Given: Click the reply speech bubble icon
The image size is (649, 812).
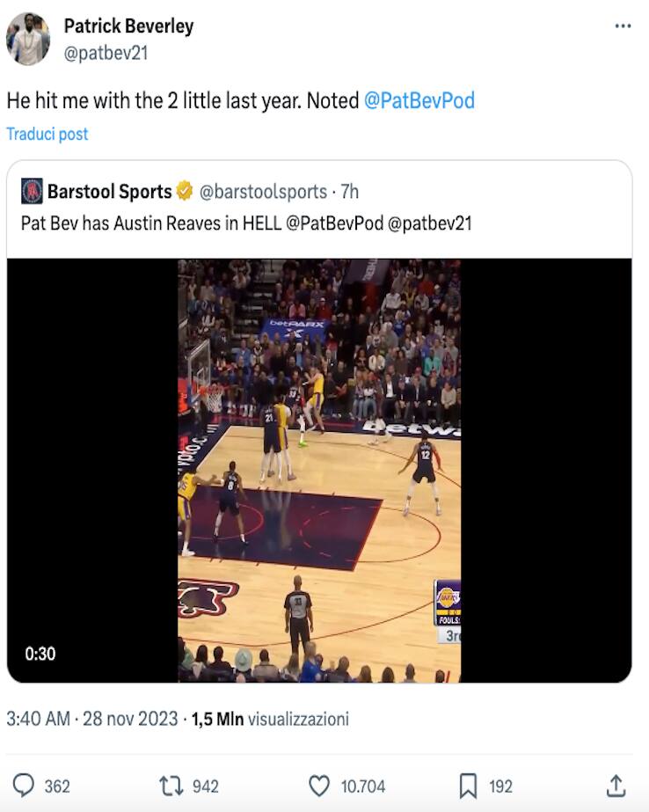Looking at the screenshot, I should (x=25, y=785).
